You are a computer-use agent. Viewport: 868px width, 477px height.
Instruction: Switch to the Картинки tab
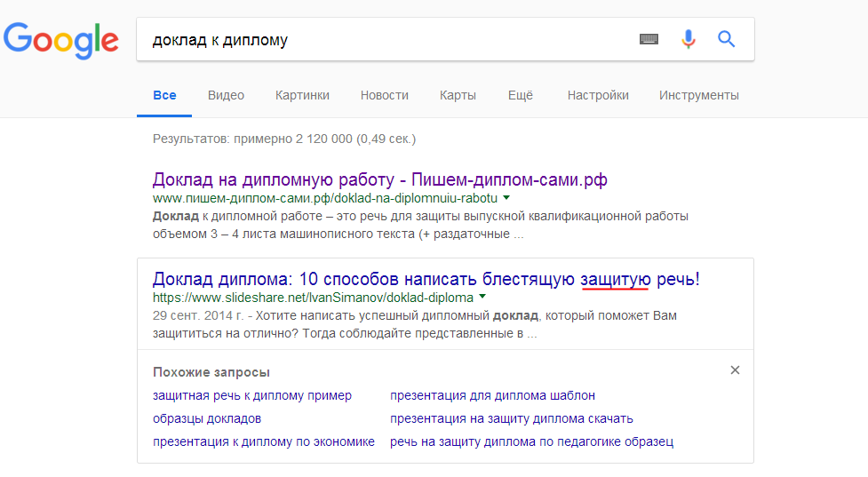[302, 96]
